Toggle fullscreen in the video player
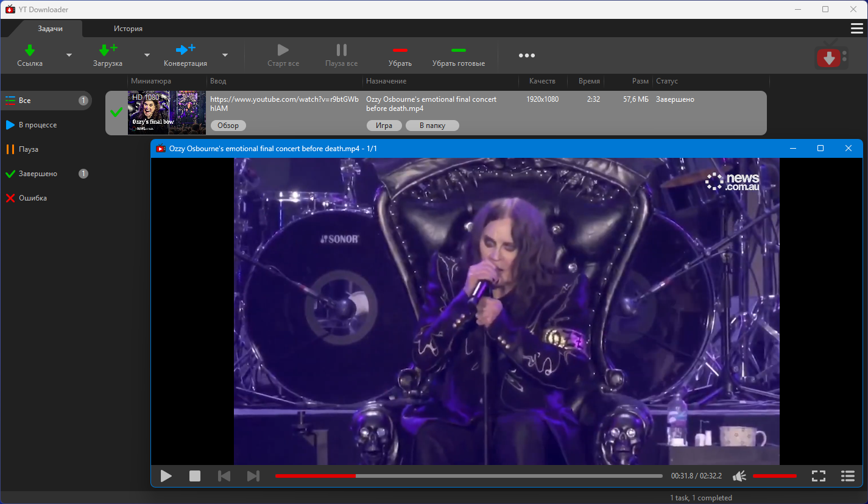Screen dimensions: 868x504 pyautogui.click(x=819, y=476)
